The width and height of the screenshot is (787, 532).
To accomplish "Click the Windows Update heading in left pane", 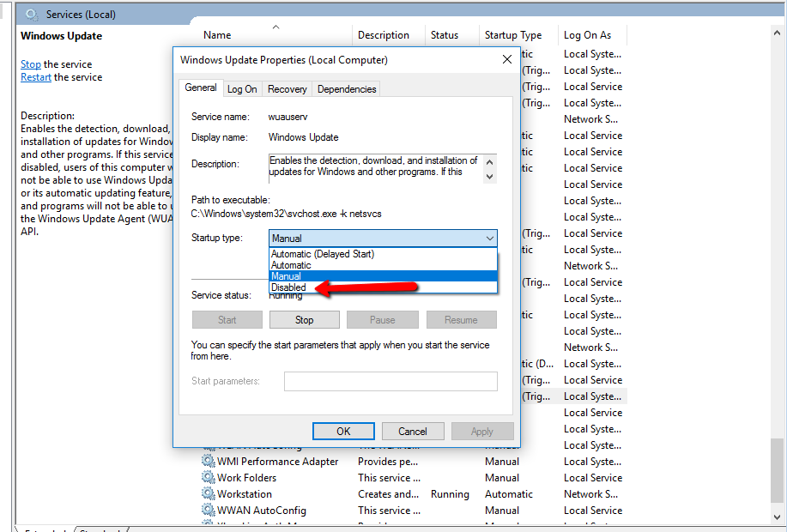I will tap(61, 36).
